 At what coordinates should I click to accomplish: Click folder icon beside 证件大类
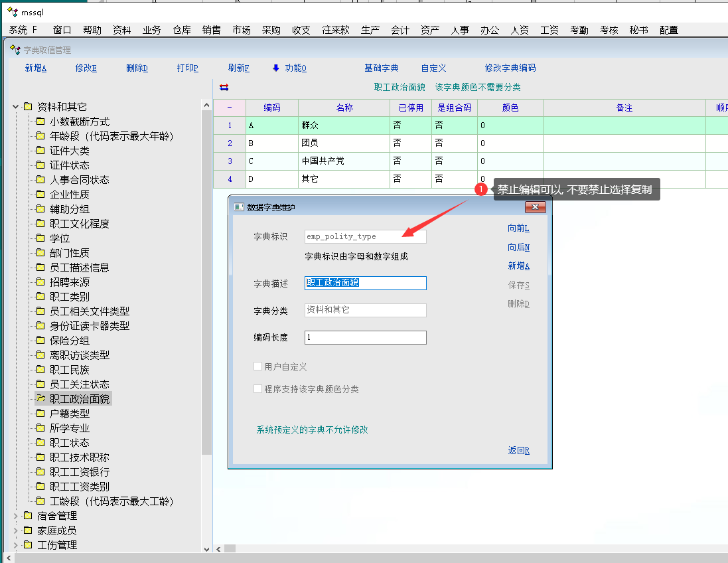point(40,151)
